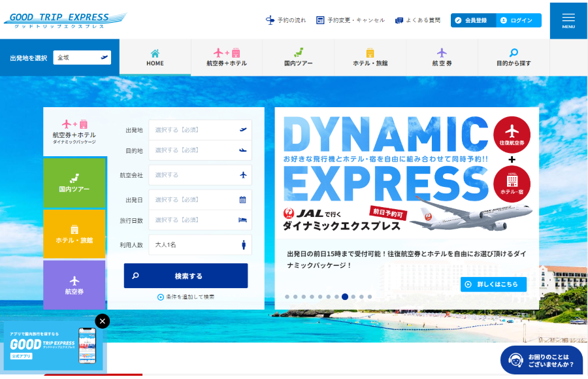This screenshot has width=588, height=379.
Task: Go to first carousel slide dot
Action: coord(287,297)
